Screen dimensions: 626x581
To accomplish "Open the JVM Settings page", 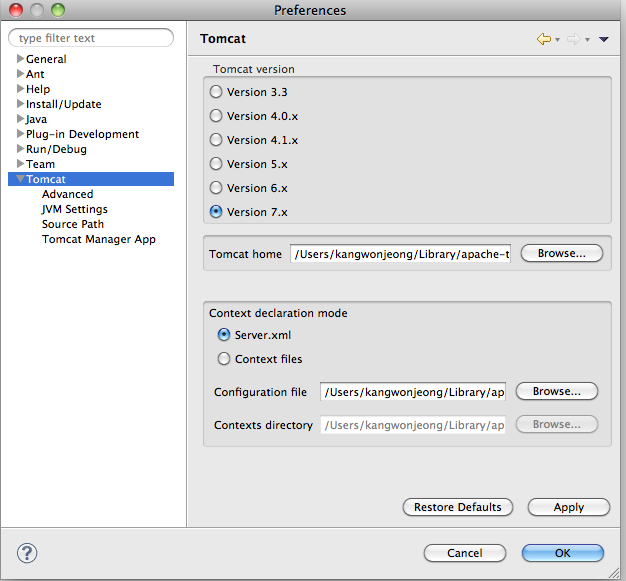I will pos(75,209).
